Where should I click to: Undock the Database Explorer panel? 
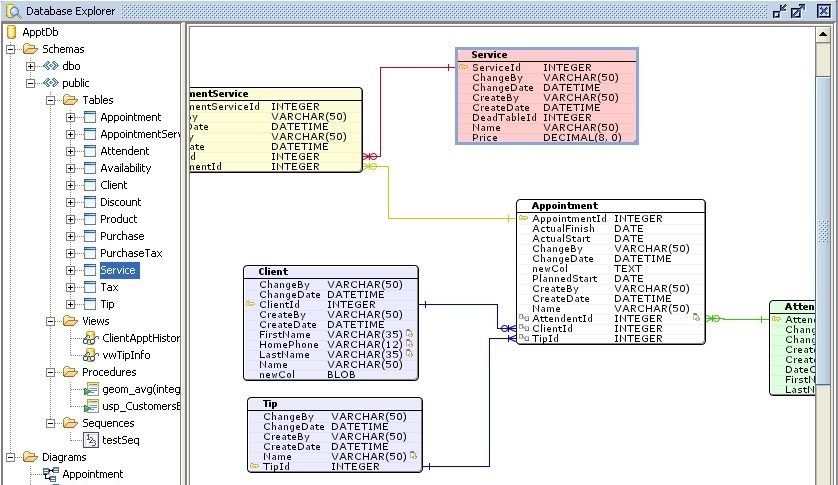[797, 11]
